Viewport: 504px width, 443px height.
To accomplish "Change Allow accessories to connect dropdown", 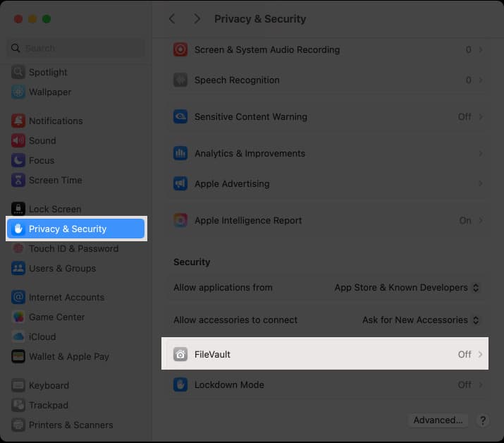I will 421,320.
